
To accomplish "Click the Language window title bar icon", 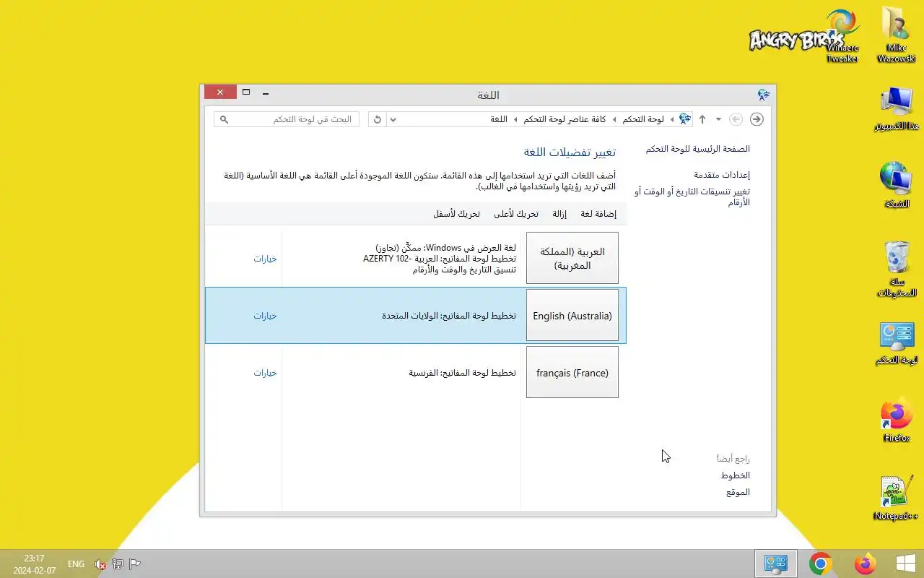I will click(x=764, y=95).
